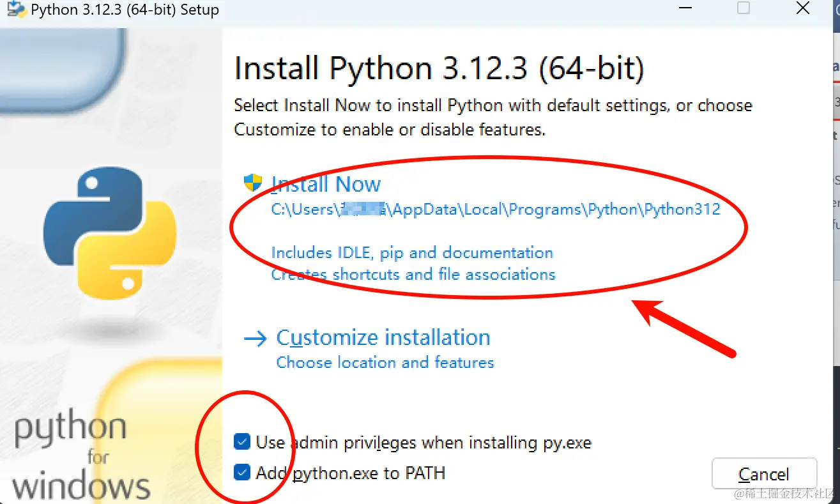Uncheck Use admin privileges when installing py.exe

[x=242, y=442]
